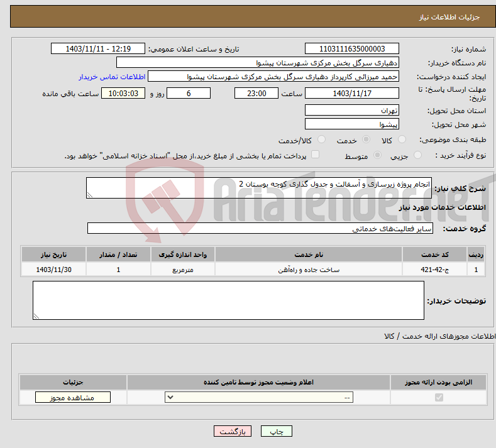This screenshot has width=496, height=448.
Task: Click the need number field 1103111635000003
Action: click(x=352, y=48)
